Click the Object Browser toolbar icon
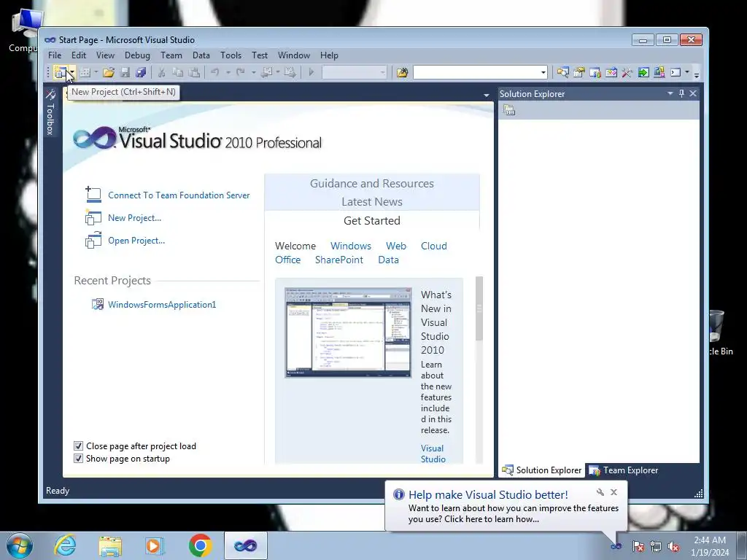 pos(611,72)
